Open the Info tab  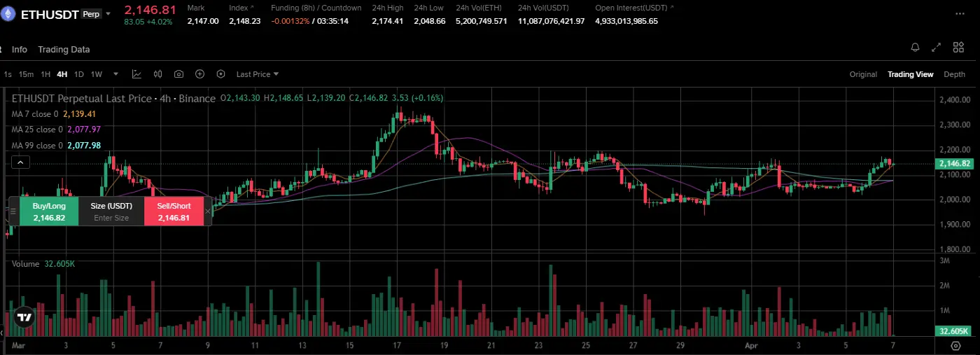[x=20, y=50]
